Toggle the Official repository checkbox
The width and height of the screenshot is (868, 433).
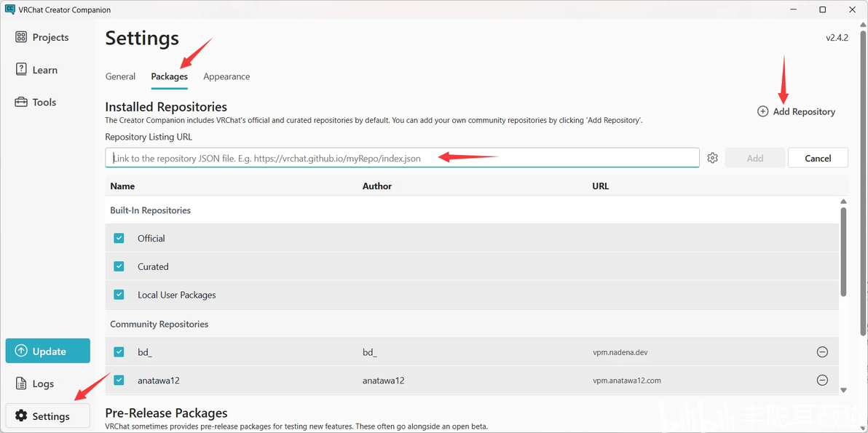coord(119,238)
